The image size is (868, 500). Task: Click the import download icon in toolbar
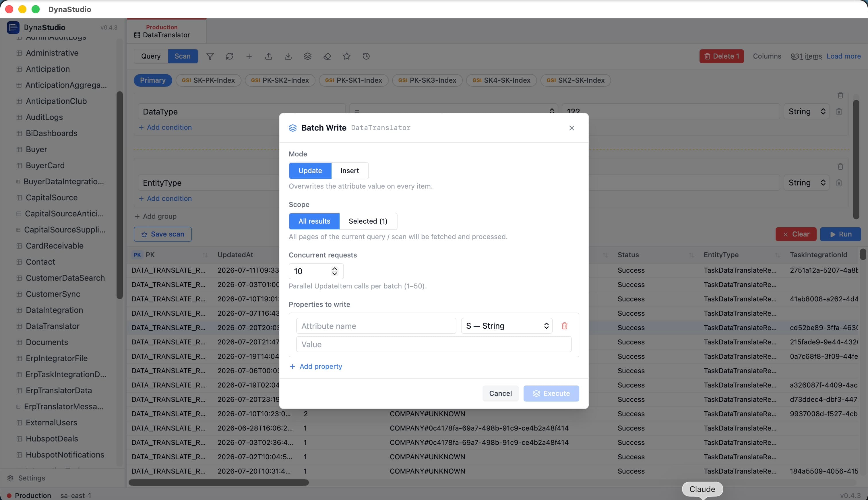coord(288,56)
